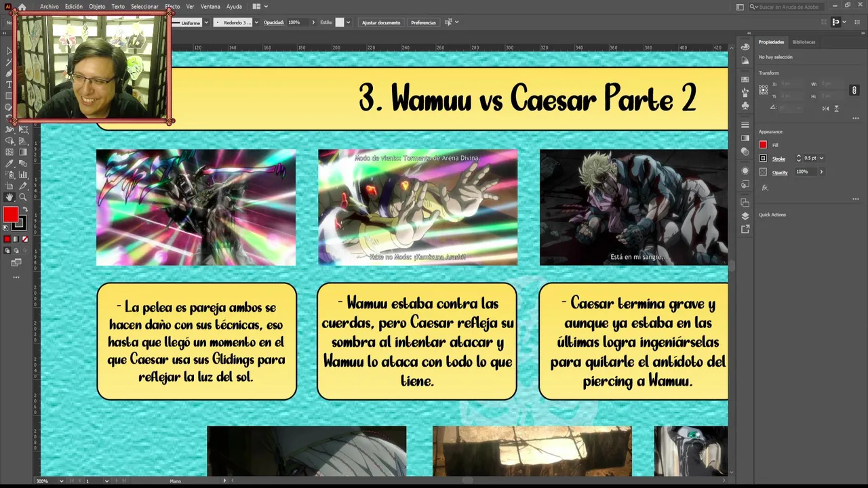This screenshot has width=868, height=488.
Task: Reset to default fill and stroke
Action: (6, 228)
